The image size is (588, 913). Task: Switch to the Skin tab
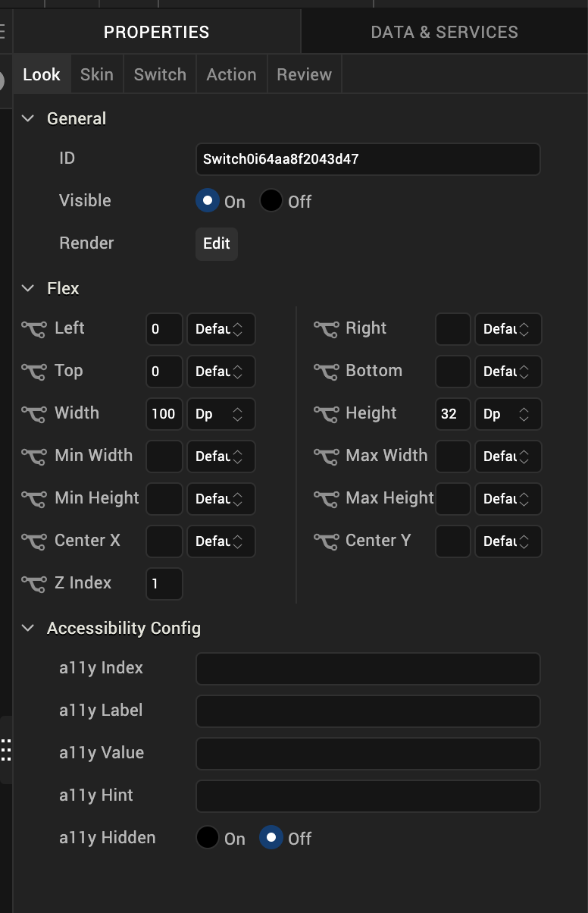[x=97, y=74]
